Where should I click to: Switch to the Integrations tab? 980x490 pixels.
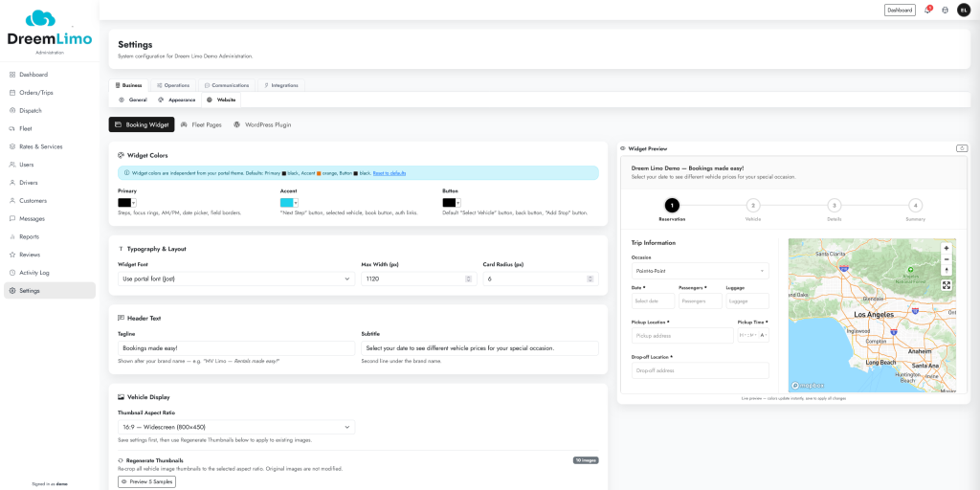coord(281,85)
